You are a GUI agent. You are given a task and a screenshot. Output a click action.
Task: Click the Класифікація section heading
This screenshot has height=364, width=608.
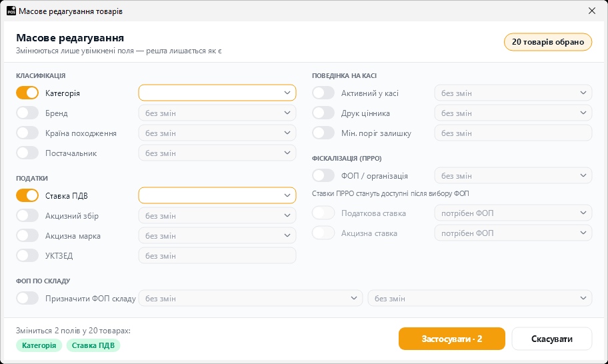pyautogui.click(x=41, y=75)
